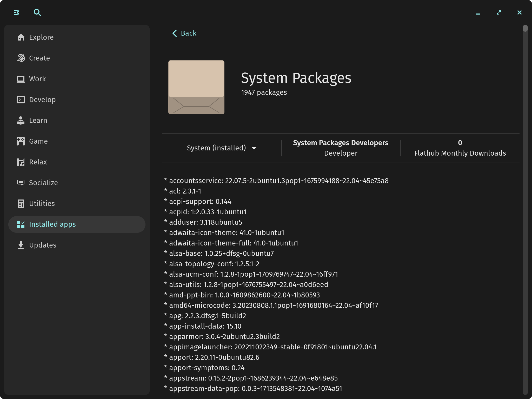Click the alsa-base package line
The width and height of the screenshot is (532, 399).
coord(219,254)
